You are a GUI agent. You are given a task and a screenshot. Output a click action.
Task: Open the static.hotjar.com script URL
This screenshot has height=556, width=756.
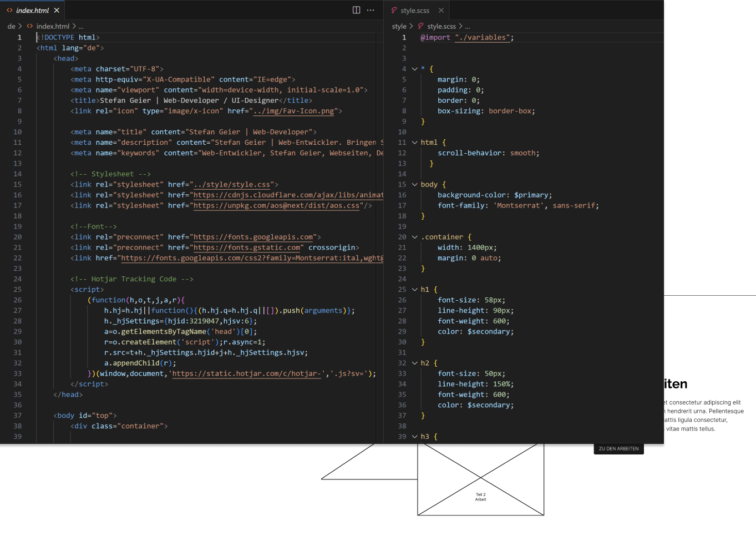247,373
